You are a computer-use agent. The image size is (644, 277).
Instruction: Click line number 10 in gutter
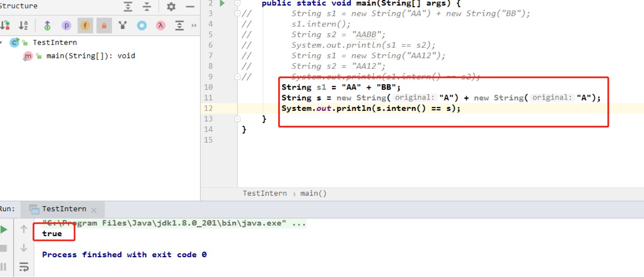(208, 87)
